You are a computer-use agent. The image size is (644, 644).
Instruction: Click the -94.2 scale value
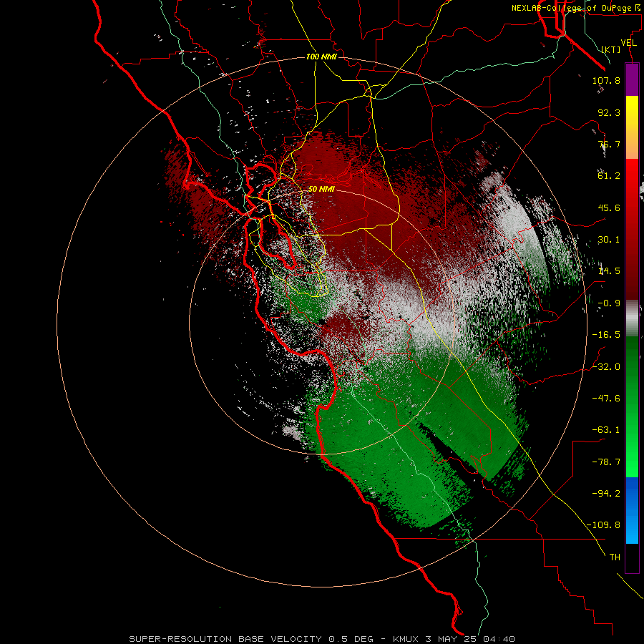606,493
